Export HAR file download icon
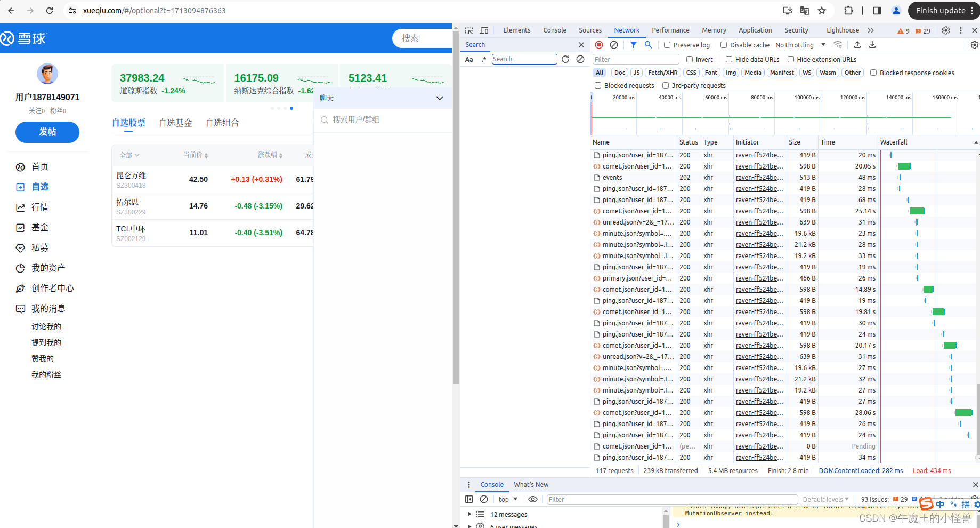The height and width of the screenshot is (528, 980). [872, 45]
